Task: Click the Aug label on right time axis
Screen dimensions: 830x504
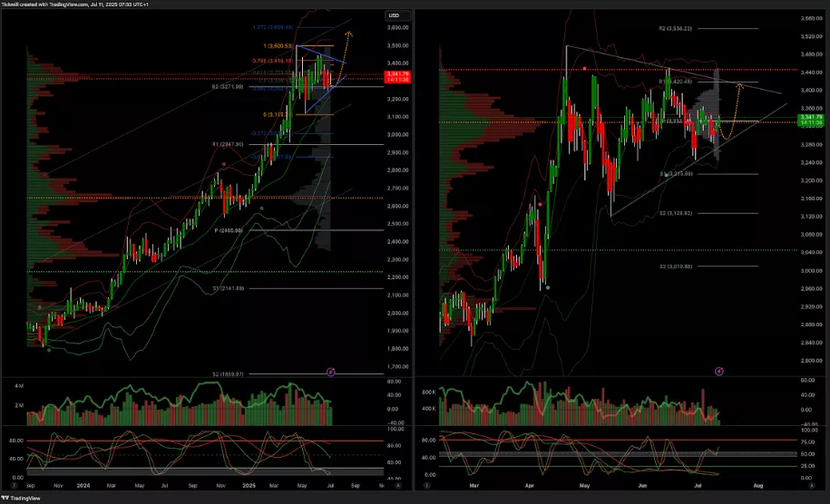Action: pyautogui.click(x=758, y=486)
